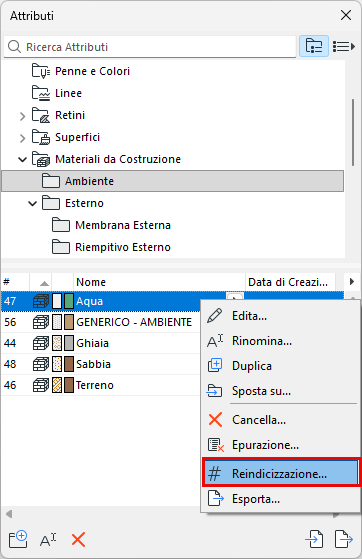Click the rename icon in bottom toolbar
The height and width of the screenshot is (559, 362).
point(48,540)
